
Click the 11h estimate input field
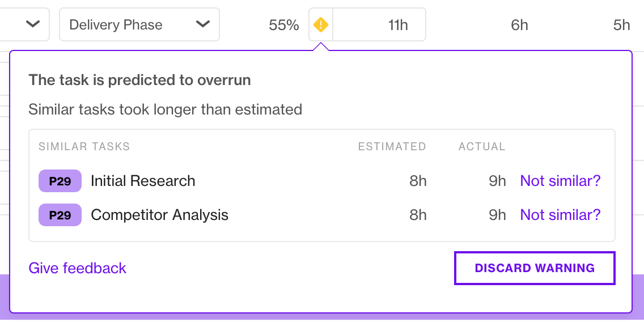click(x=379, y=24)
